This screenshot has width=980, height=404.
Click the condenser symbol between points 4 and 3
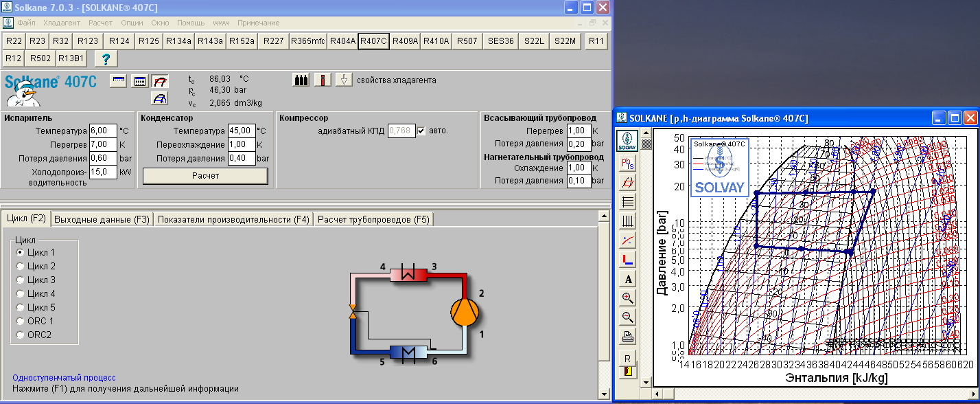point(409,275)
